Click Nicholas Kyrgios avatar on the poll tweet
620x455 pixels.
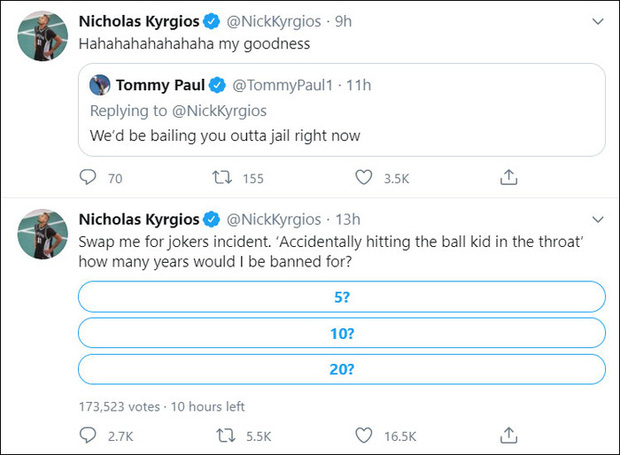[43, 234]
